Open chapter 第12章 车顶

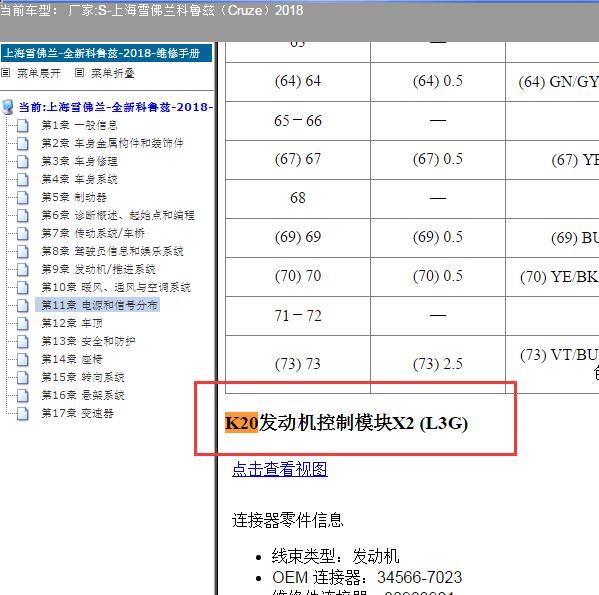72,323
